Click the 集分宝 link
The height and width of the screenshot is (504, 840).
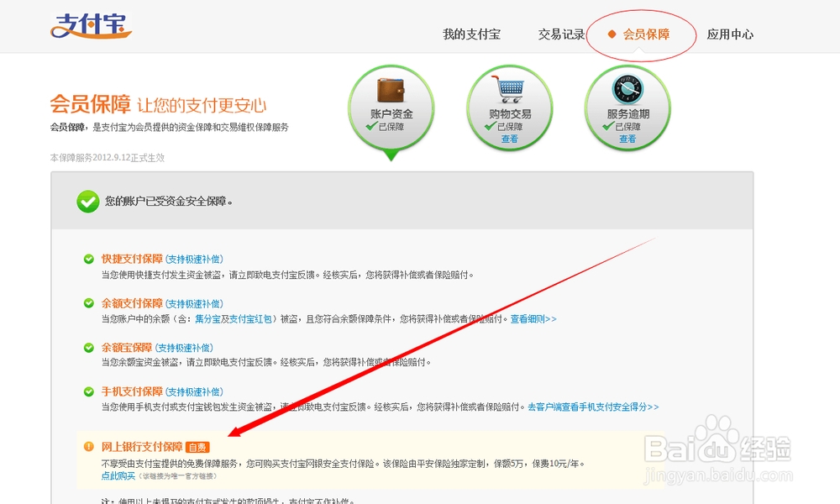tap(207, 319)
